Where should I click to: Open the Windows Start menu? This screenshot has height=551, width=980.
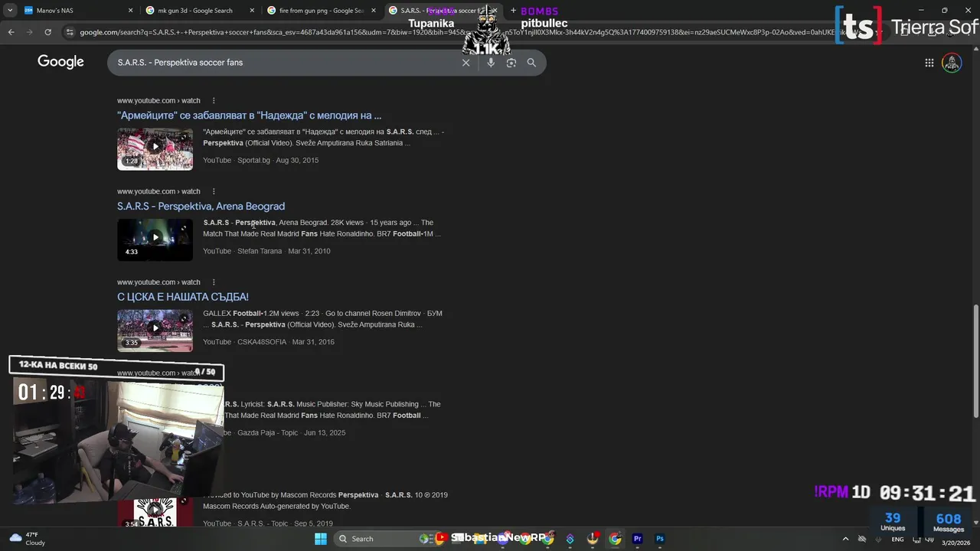(321, 539)
